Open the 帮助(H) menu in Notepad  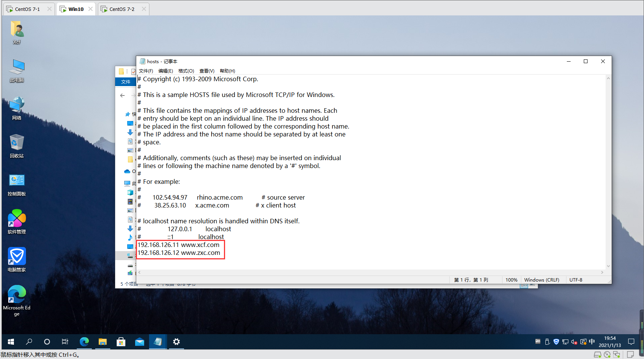point(227,71)
